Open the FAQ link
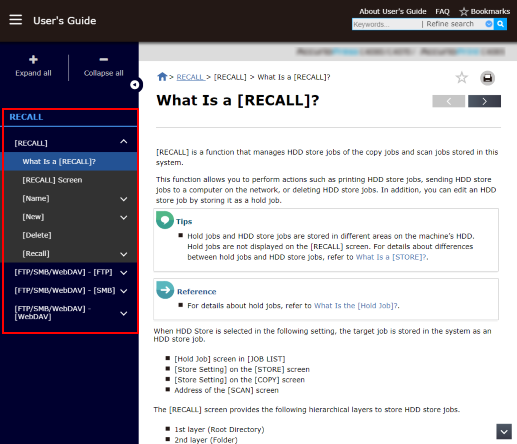 442,12
